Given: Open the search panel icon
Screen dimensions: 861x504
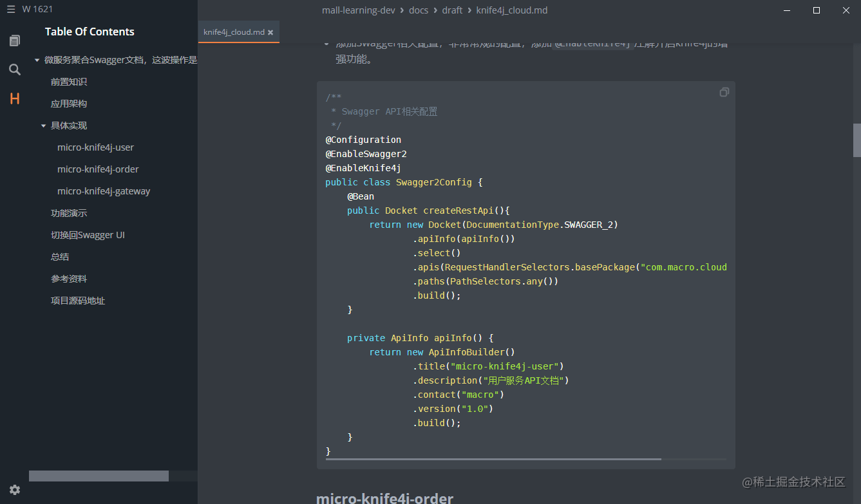Looking at the screenshot, I should (x=14, y=70).
